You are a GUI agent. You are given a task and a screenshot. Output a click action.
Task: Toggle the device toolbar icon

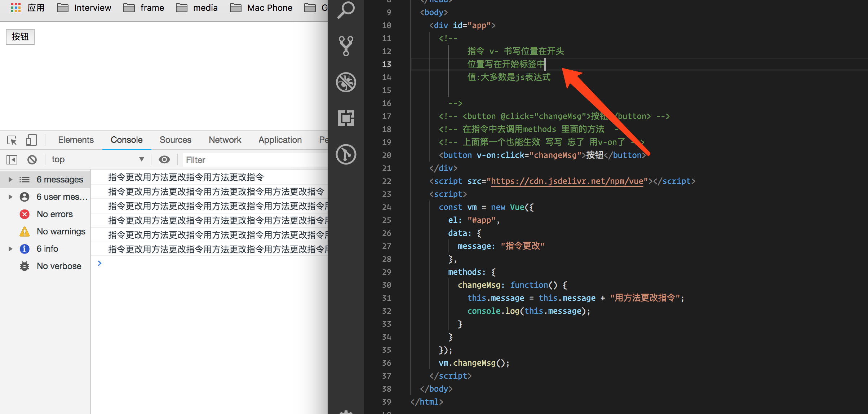pos(31,140)
